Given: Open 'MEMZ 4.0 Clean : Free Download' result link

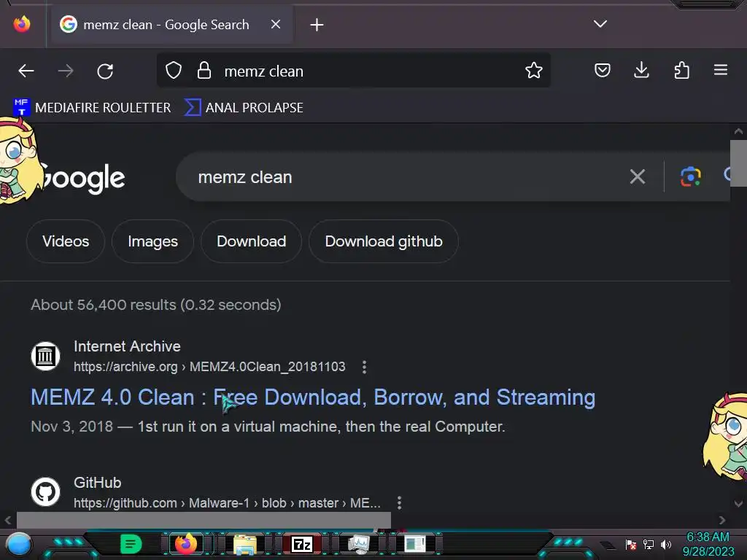Looking at the screenshot, I should tap(313, 397).
